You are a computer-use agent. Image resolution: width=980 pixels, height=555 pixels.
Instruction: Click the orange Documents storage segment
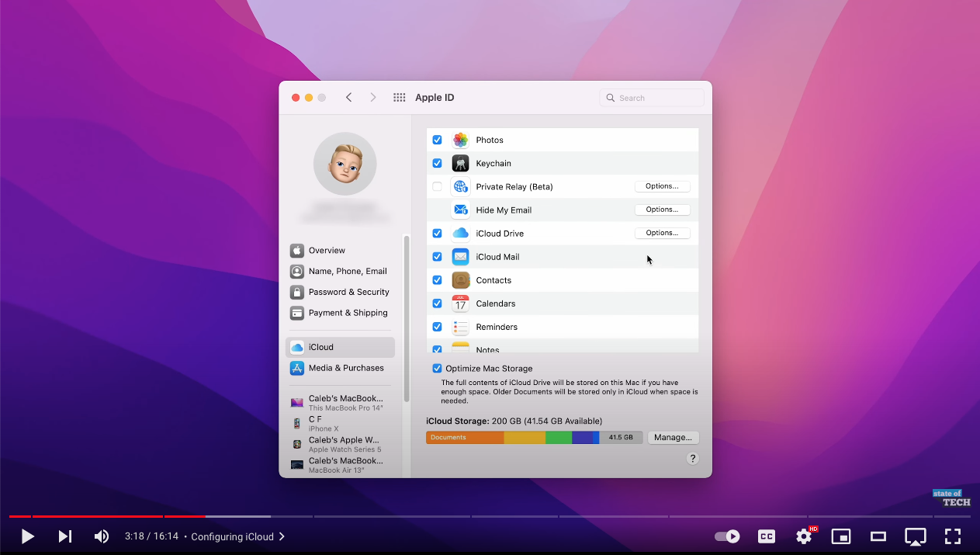click(x=465, y=437)
